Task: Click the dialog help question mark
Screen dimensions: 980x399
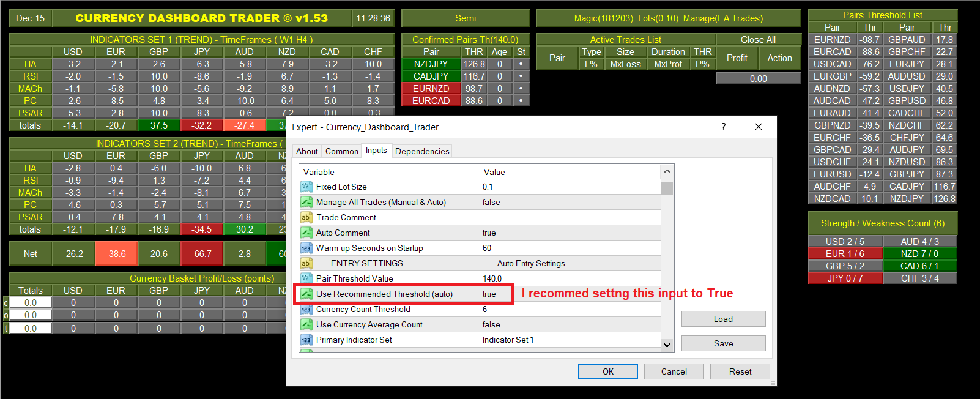Action: point(724,127)
